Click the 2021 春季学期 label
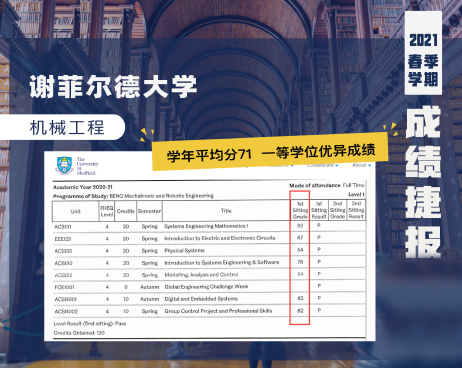Image resolution: width=462 pixels, height=368 pixels. click(423, 53)
